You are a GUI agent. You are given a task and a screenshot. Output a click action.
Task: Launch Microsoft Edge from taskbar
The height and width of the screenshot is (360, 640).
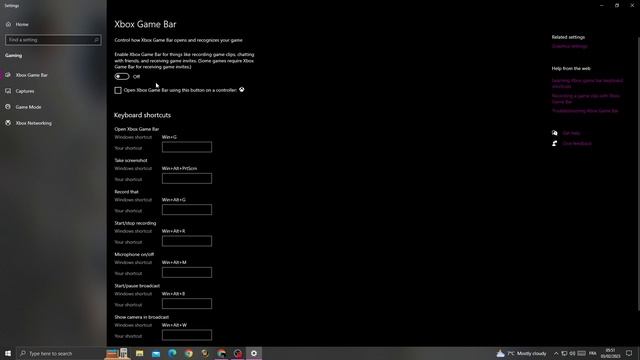[x=172, y=353]
